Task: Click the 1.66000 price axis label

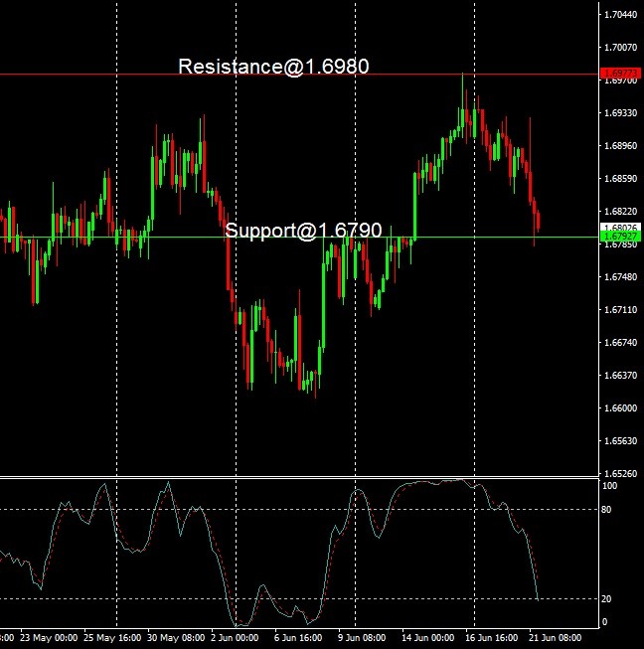Action: tap(620, 408)
